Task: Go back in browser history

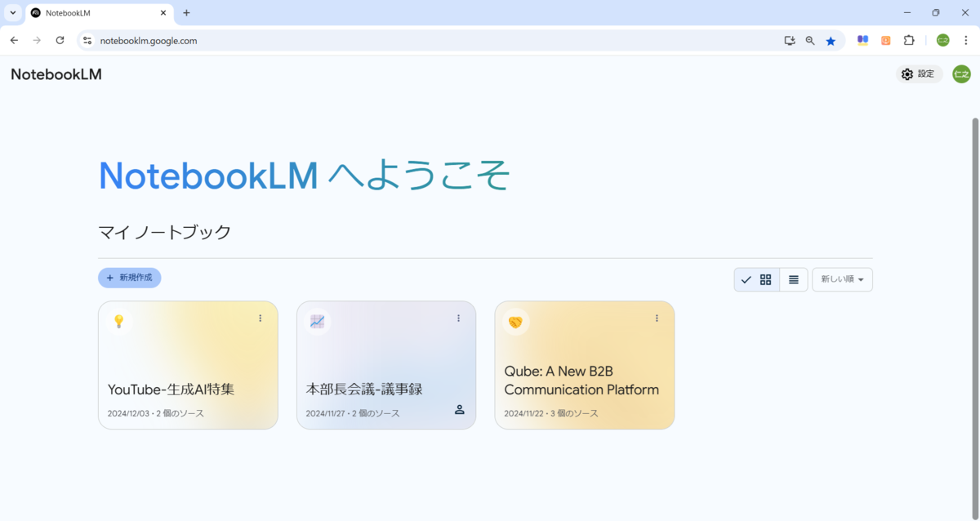Action: 14,40
